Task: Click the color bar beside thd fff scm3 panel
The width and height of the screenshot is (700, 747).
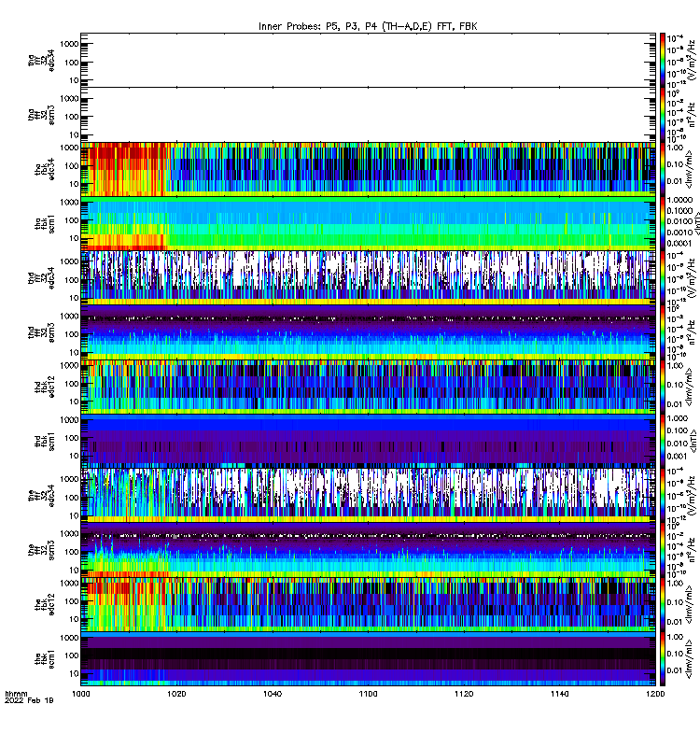Action: pos(663,332)
